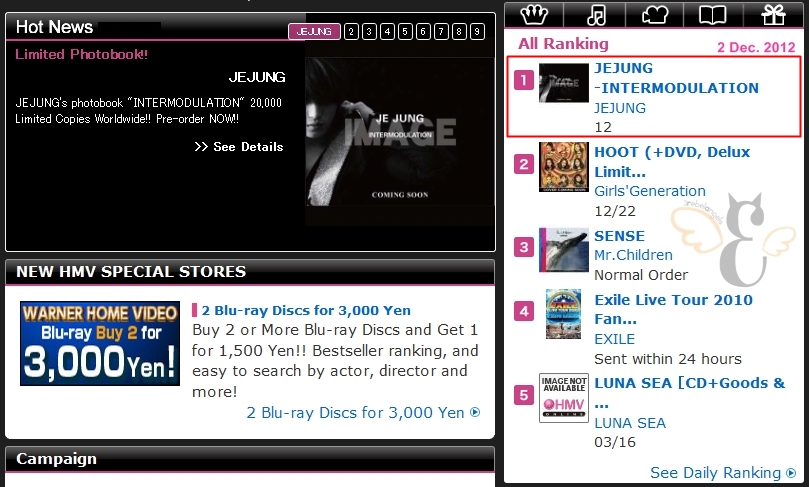This screenshot has width=809, height=487.
Task: Open HOOT (+DVD, Delux Limit... link
Action: [x=672, y=161]
